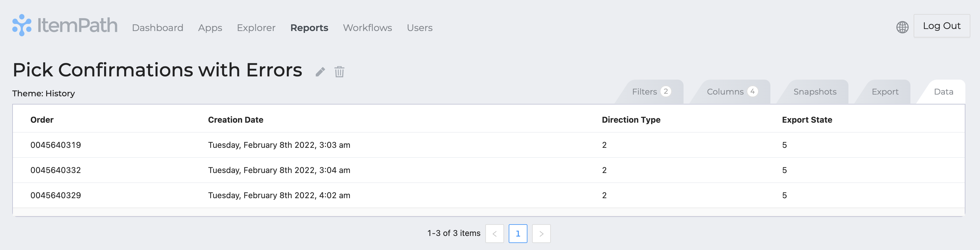Screen dimensions: 980x250
Task: Select order 0045640332 row
Action: pos(489,170)
